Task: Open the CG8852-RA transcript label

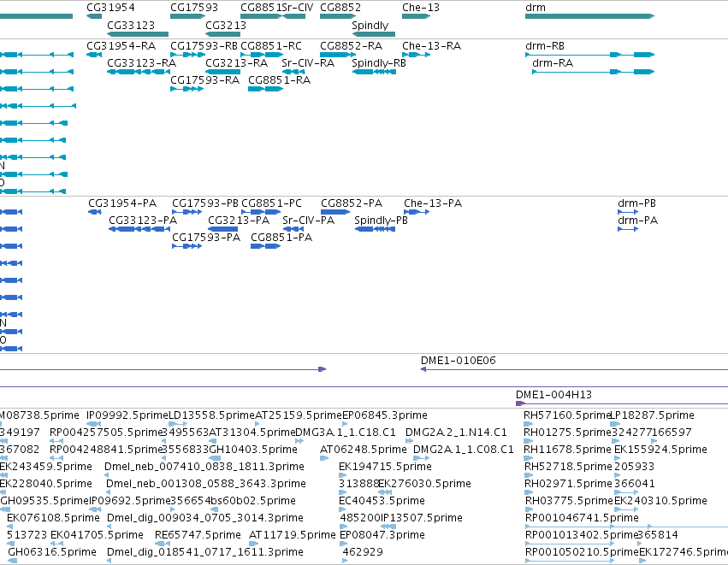Action: point(351,46)
